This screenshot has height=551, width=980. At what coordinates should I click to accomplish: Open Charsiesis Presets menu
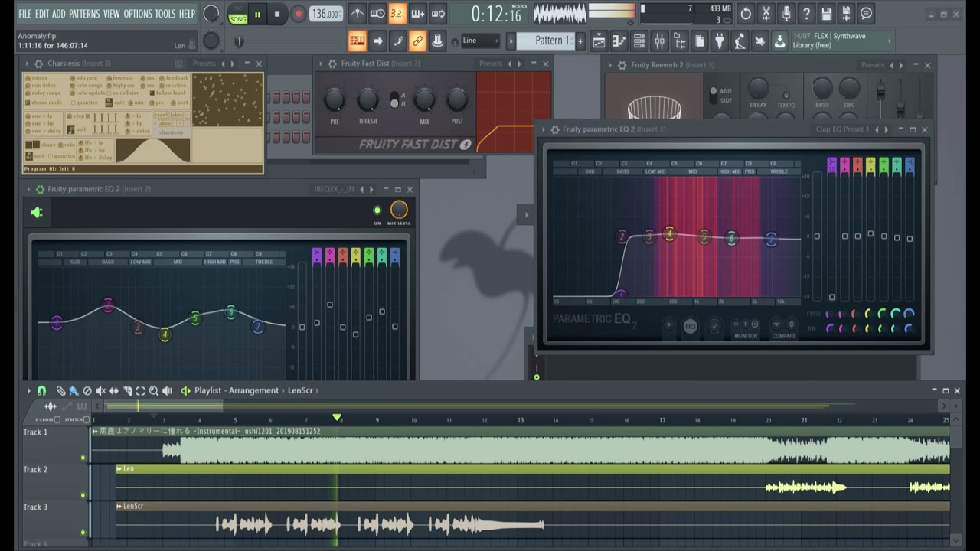(x=204, y=64)
